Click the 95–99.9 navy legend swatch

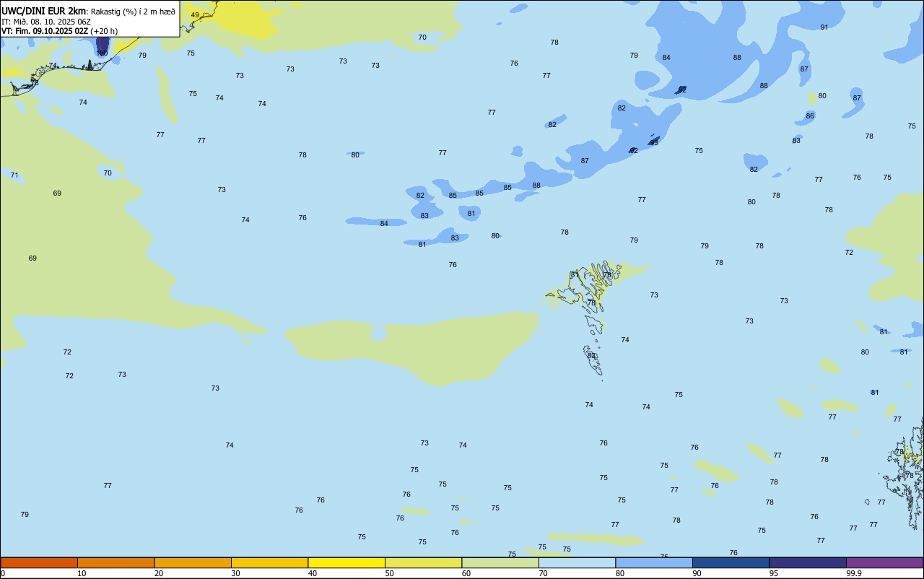pyautogui.click(x=808, y=562)
